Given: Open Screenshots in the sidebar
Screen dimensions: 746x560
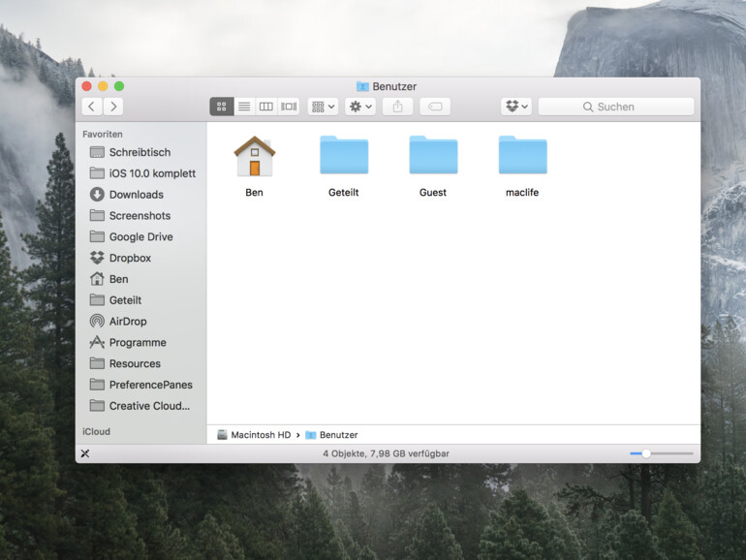Looking at the screenshot, I should click(x=140, y=215).
